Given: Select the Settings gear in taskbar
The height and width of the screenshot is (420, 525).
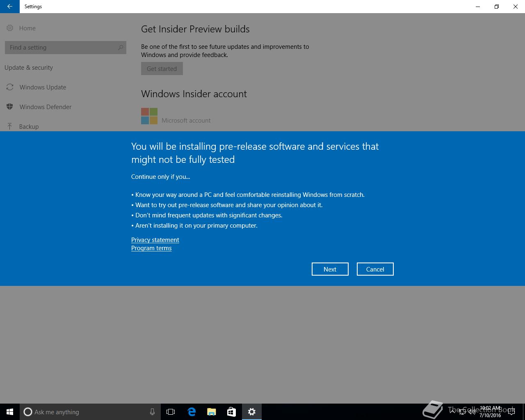Looking at the screenshot, I should coord(252,412).
